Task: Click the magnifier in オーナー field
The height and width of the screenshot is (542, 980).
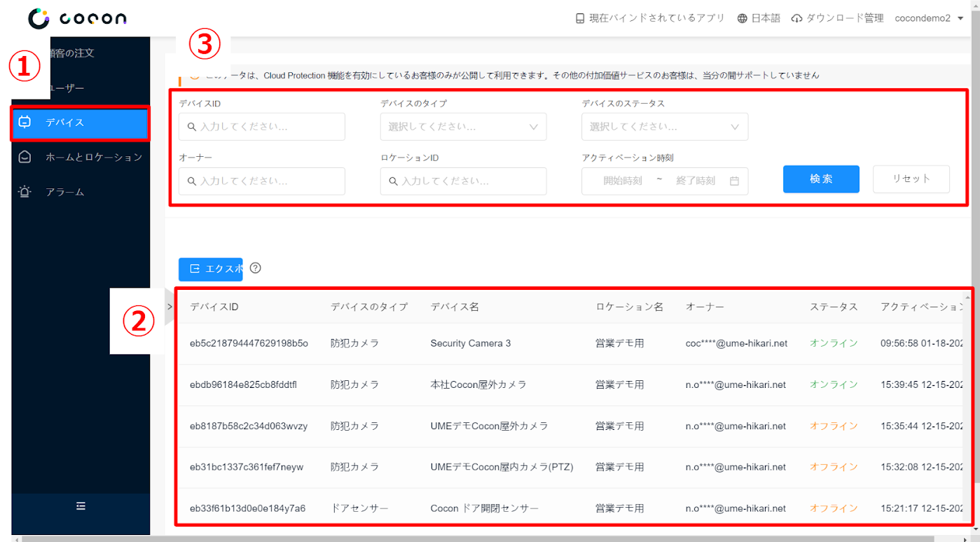Action: [192, 181]
